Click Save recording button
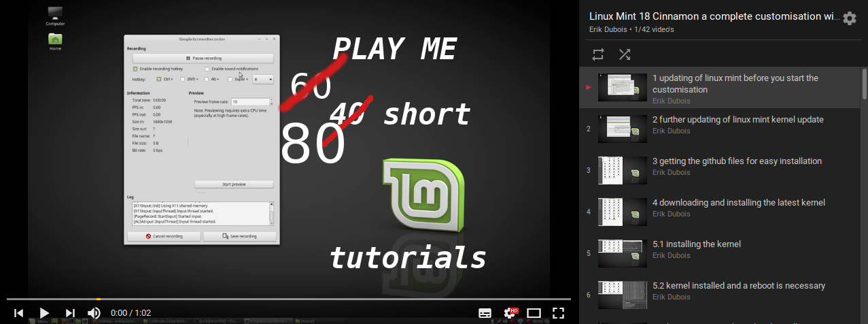The height and width of the screenshot is (324, 868). click(x=239, y=236)
